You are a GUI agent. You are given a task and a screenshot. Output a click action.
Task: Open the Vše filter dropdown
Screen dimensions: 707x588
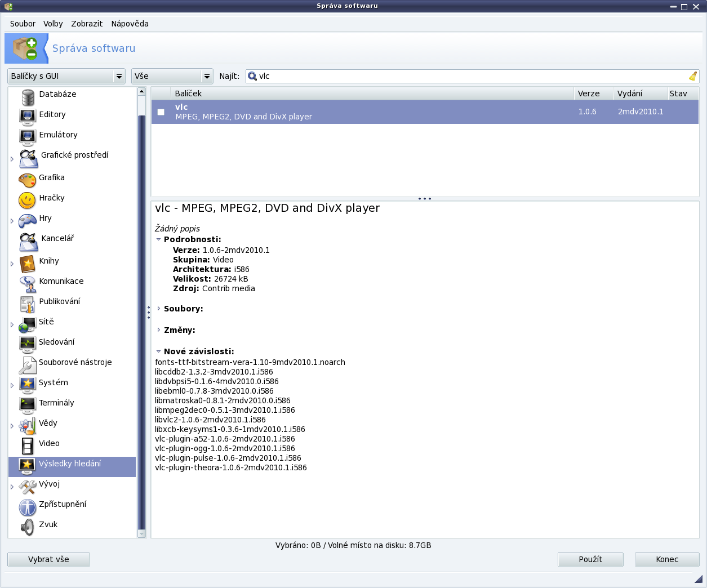pyautogui.click(x=172, y=76)
